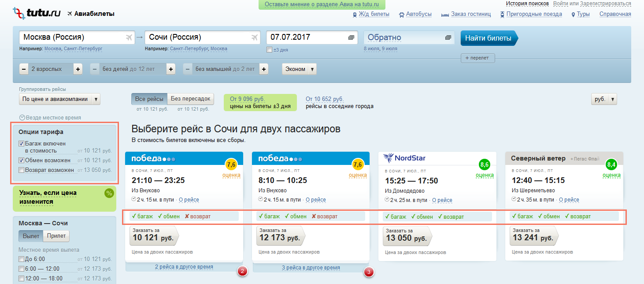Viewport: 644px width, 284px height.
Task: Click the 8,6 rating badge on NordStar card
Action: point(485,165)
